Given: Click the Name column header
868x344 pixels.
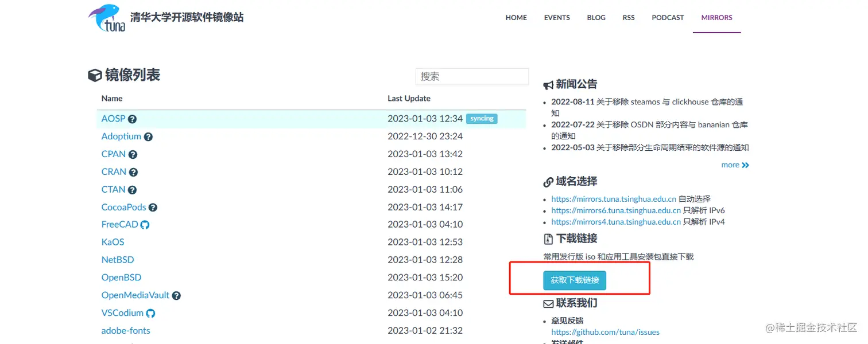Looking at the screenshot, I should (112, 99).
